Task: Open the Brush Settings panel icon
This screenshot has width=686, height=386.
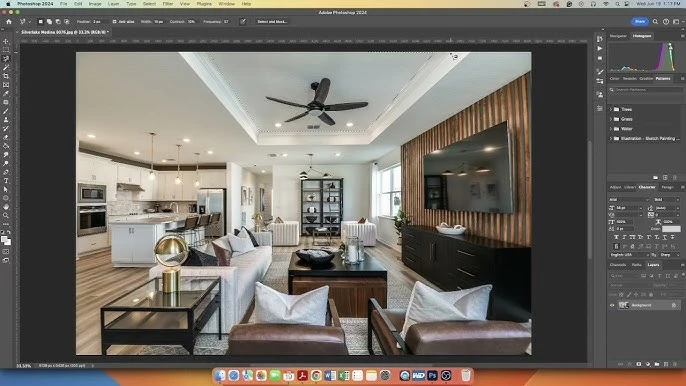Action: pos(600,71)
